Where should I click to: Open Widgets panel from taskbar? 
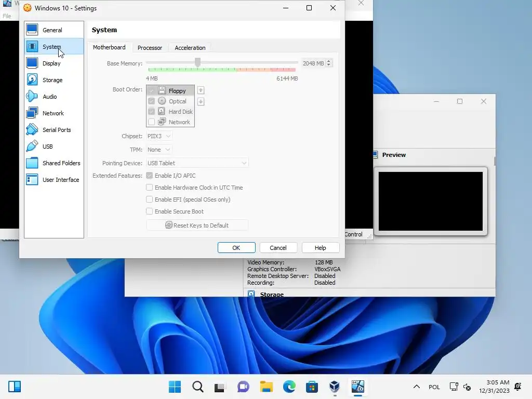[x=15, y=387]
